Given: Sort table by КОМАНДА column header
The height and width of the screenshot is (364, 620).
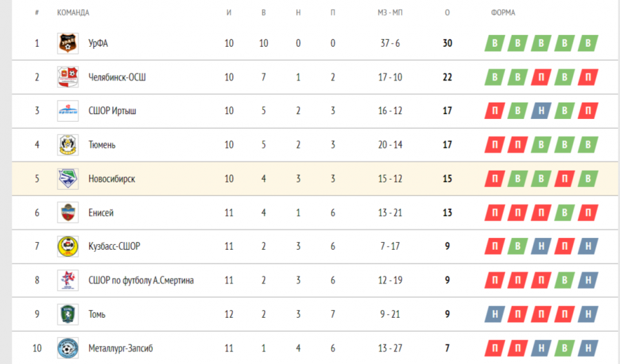Looking at the screenshot, I should pos(73,13).
